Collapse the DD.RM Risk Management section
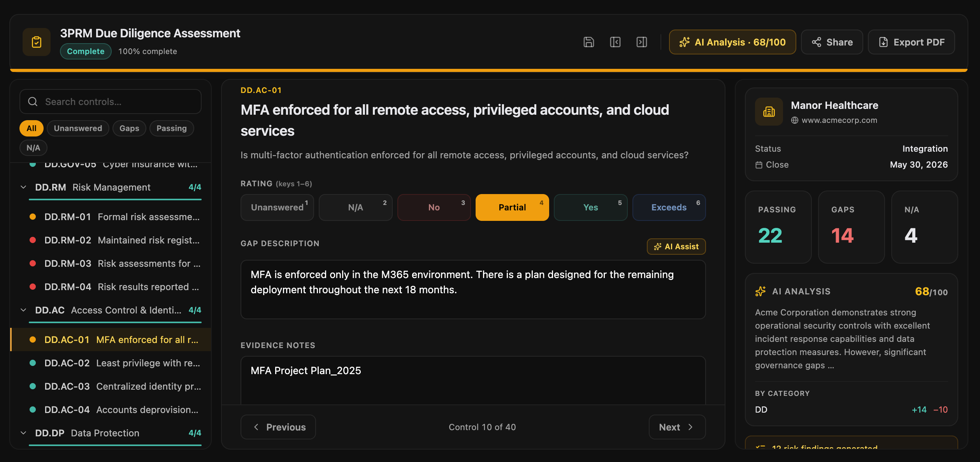Viewport: 980px width, 462px height. tap(23, 187)
